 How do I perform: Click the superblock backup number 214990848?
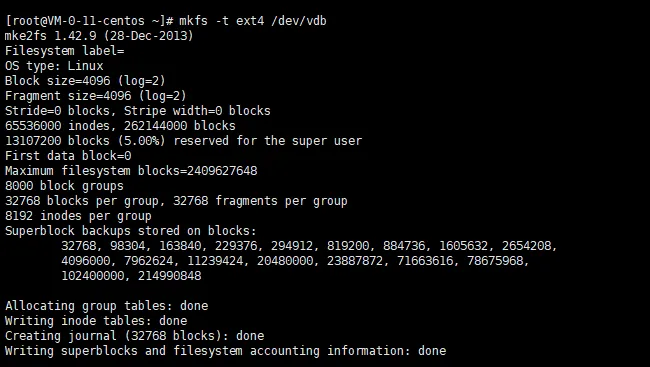170,276
